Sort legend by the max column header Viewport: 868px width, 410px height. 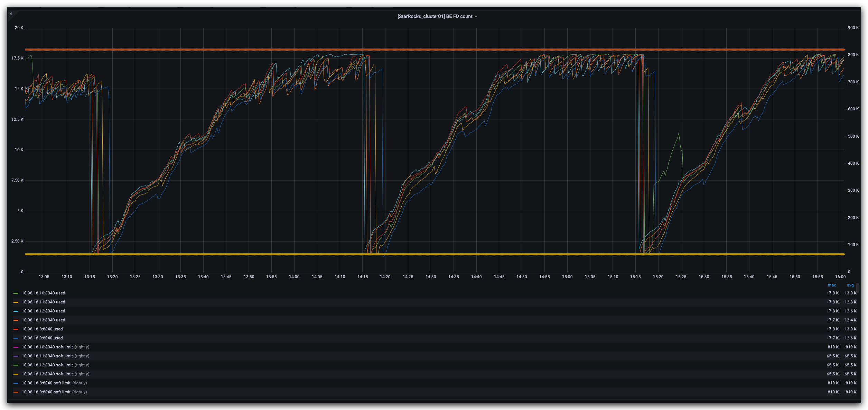[832, 285]
